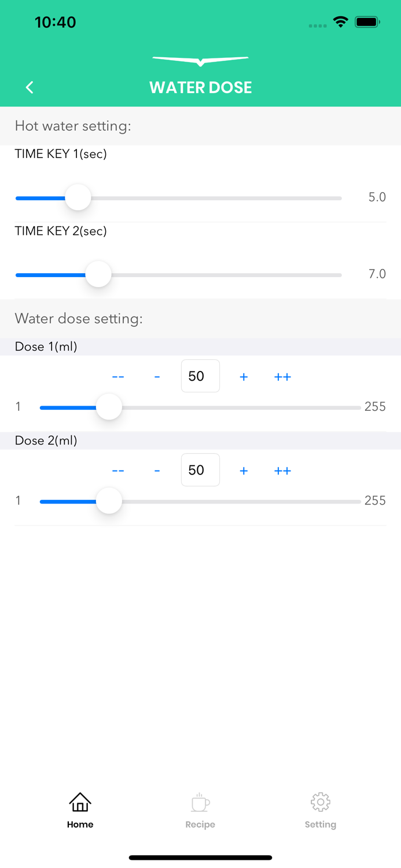Increase Dose 1 with single plus

pyautogui.click(x=244, y=377)
